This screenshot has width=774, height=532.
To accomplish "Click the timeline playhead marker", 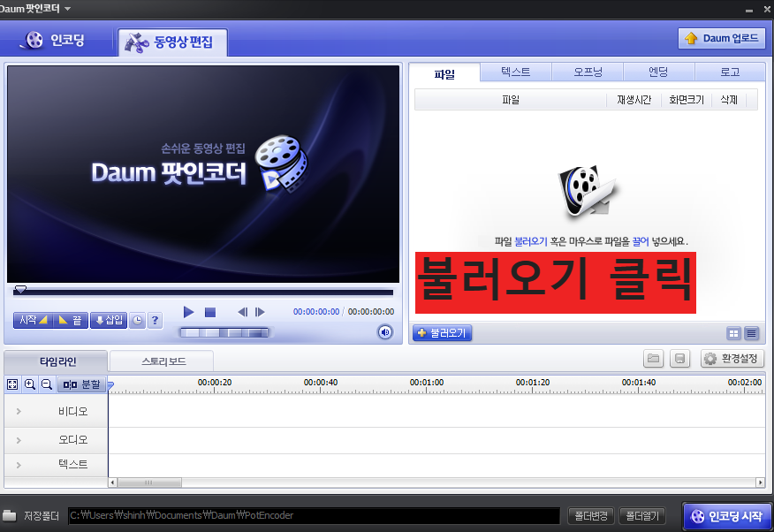I will 110,385.
